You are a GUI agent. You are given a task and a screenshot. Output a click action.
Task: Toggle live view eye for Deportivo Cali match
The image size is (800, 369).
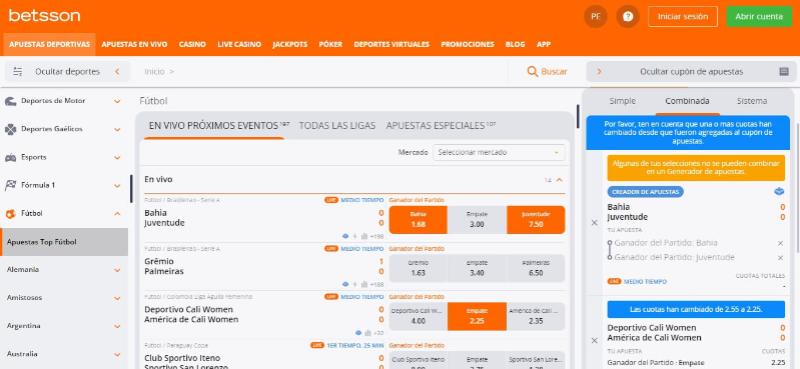[x=358, y=333]
